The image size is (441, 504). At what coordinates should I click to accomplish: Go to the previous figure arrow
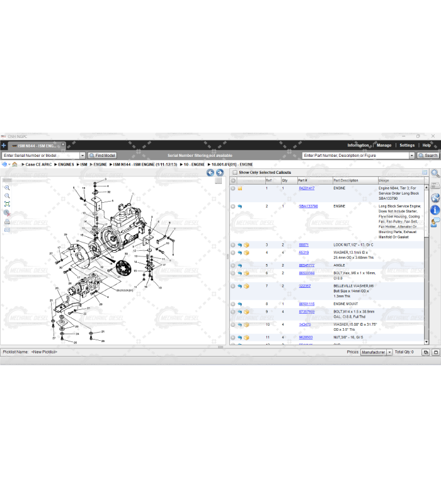[211, 173]
